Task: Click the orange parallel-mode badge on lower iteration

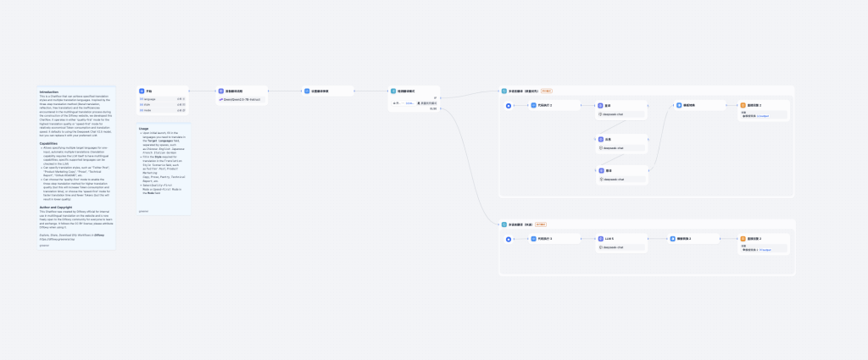Action: tap(541, 224)
